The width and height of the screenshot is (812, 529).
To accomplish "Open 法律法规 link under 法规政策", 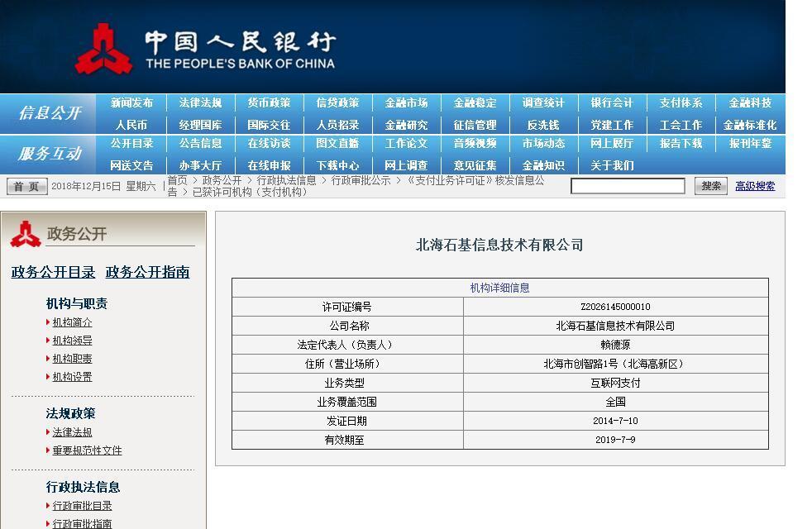I will (72, 432).
